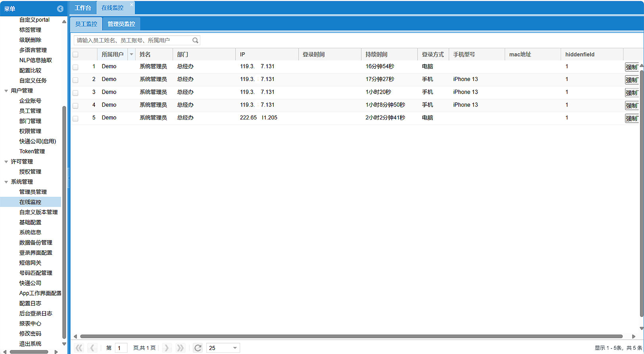This screenshot has width=644, height=354.
Task: Select the 在线监控 tab
Action: (112, 8)
